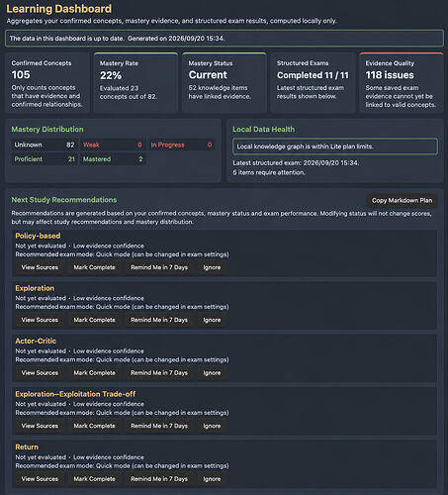
Task: View Sources for Exploration–Exploitation Trade-off
Action: [x=40, y=426]
